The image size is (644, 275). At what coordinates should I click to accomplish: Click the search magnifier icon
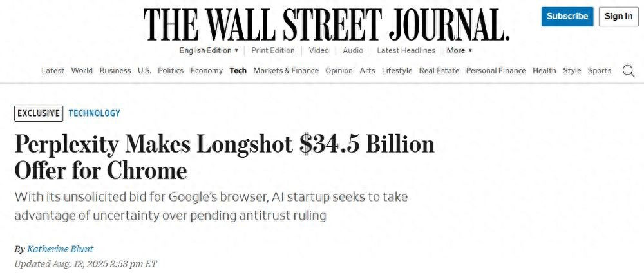pos(629,71)
